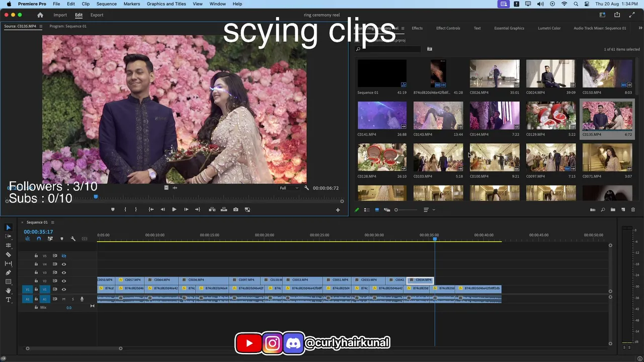
Task: Open Sequence 01 timeline panel menu
Action: pos(52,222)
